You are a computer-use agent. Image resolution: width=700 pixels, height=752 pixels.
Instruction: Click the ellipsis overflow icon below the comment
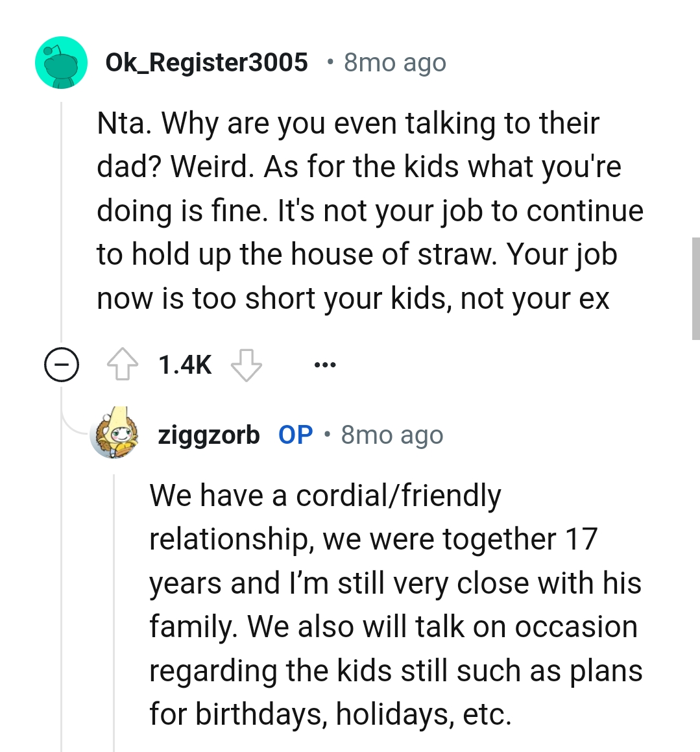coord(324,364)
